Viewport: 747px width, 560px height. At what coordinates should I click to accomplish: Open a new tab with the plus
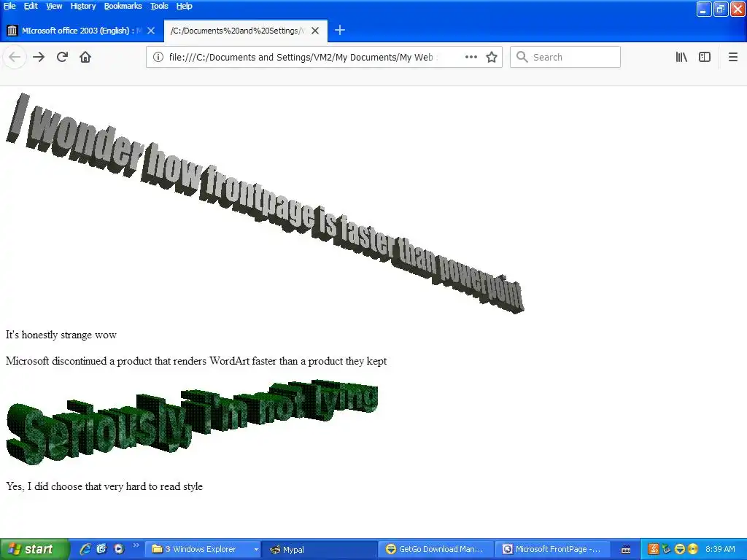click(x=340, y=31)
